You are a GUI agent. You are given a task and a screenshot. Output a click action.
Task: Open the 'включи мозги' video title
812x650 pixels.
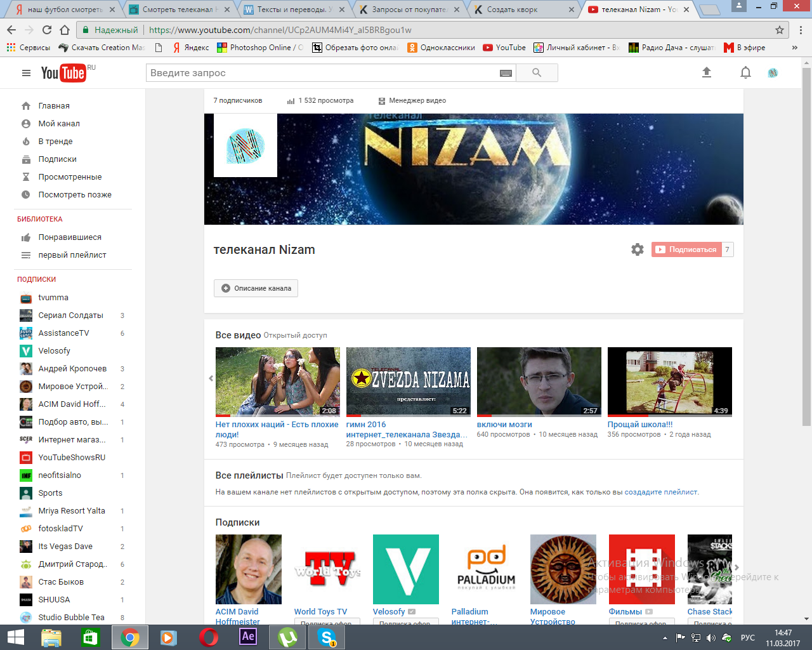tap(504, 425)
